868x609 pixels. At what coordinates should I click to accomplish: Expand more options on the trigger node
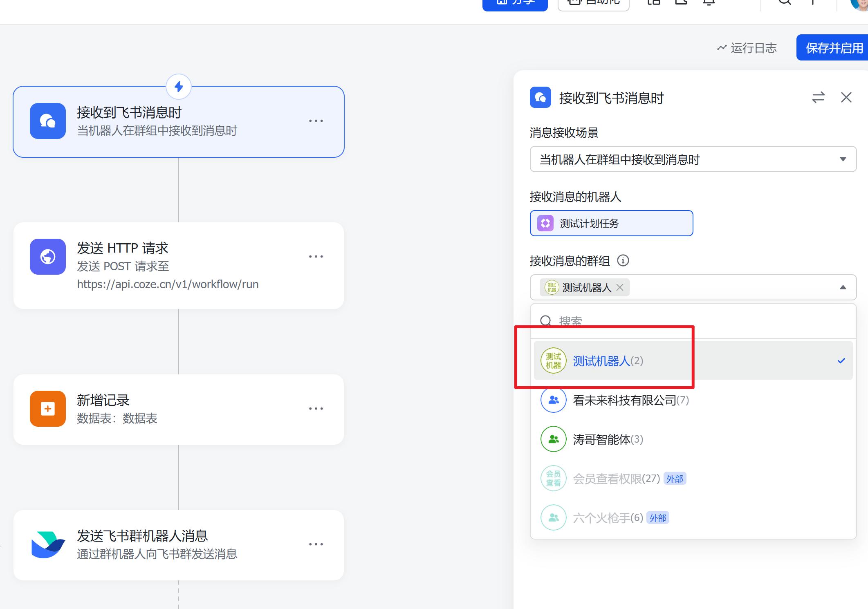pos(316,121)
